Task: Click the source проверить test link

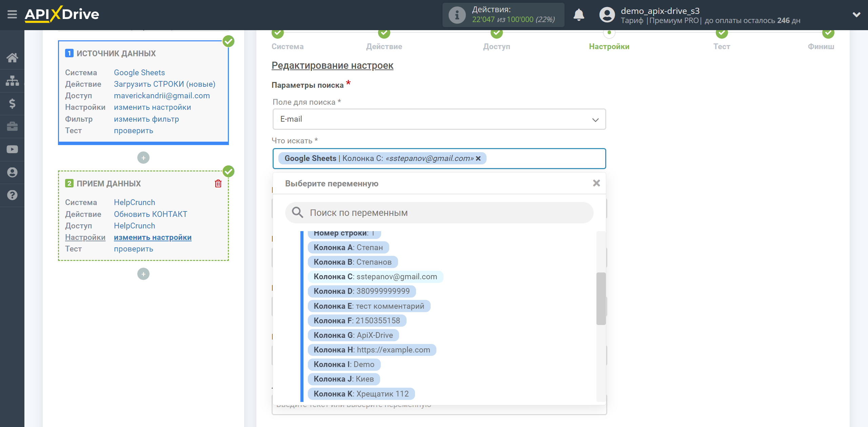Action: point(133,130)
